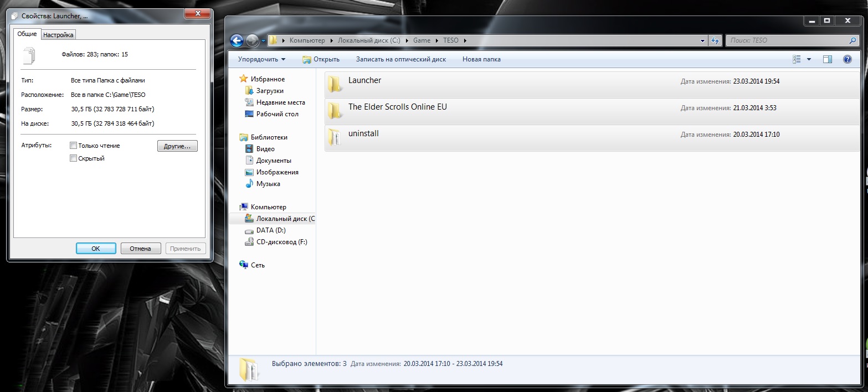The height and width of the screenshot is (392, 868).
Task: Expand the arrow after Game breadcrumb
Action: coord(436,40)
